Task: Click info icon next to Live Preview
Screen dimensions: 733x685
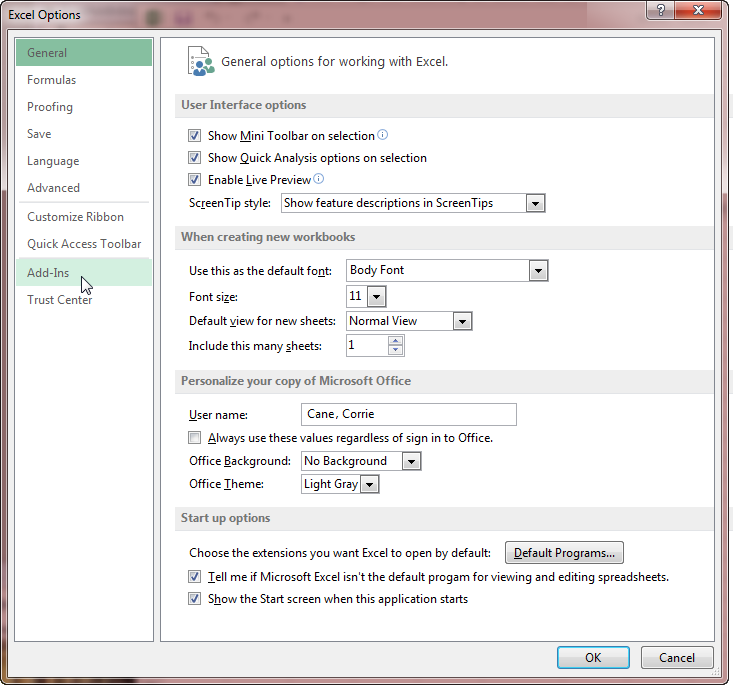Action: tap(319, 179)
